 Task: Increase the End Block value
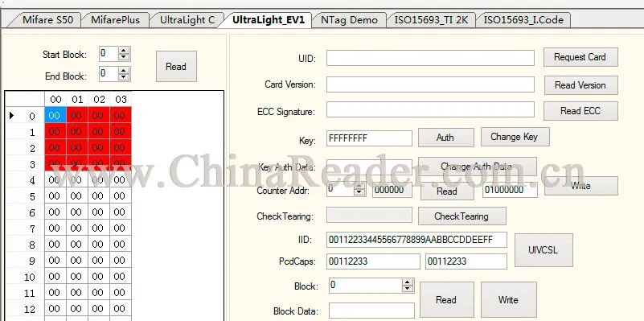click(124, 70)
